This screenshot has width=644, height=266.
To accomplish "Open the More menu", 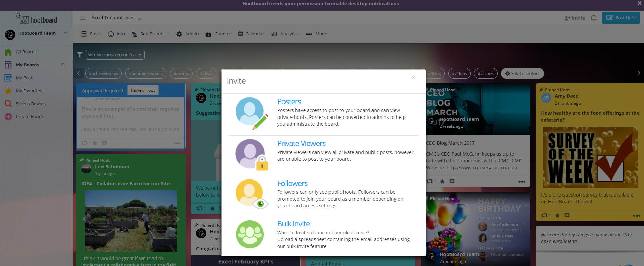I will [x=316, y=34].
